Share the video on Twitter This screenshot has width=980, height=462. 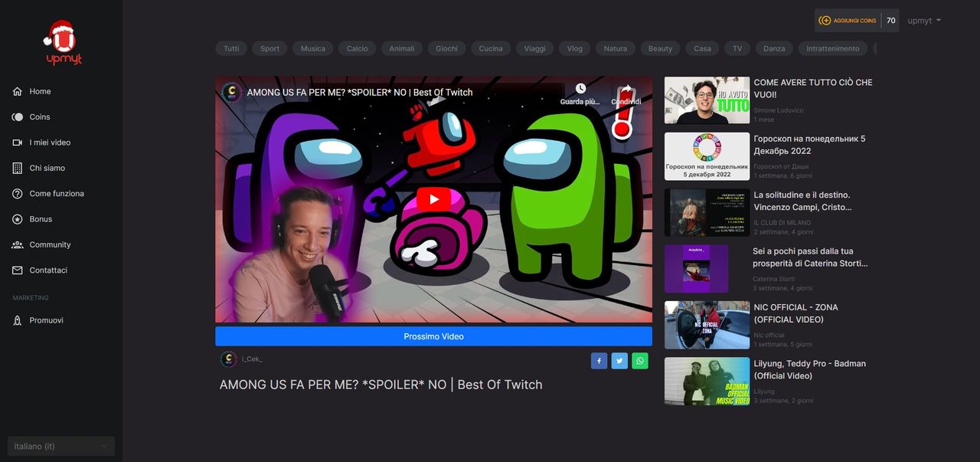pos(619,360)
